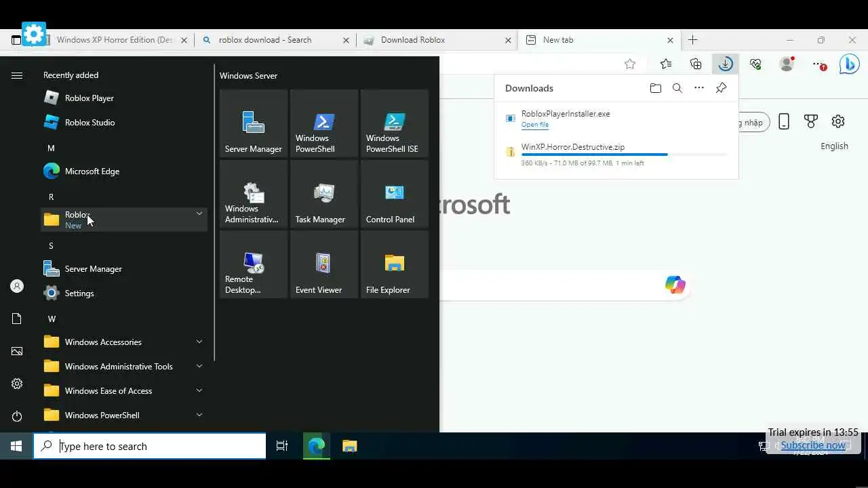Expand the Roblox folder in Start menu
The width and height of the screenshot is (868, 488).
tap(124, 220)
